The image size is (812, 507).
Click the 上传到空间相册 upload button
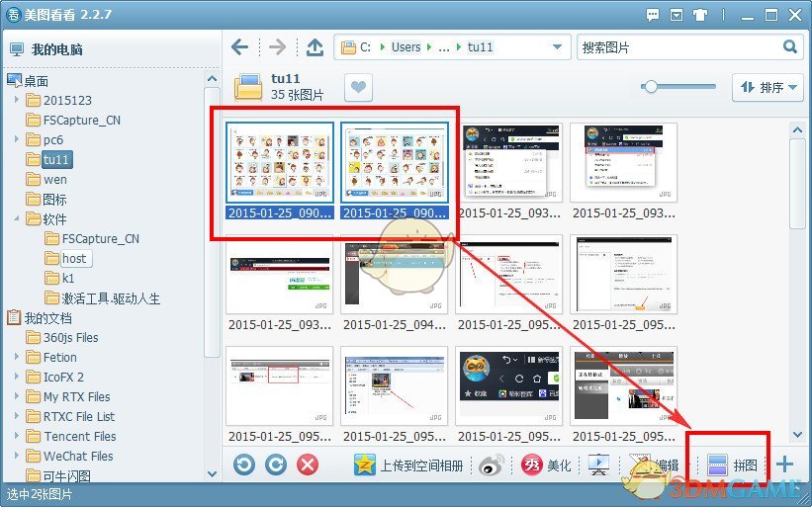pyautogui.click(x=409, y=465)
